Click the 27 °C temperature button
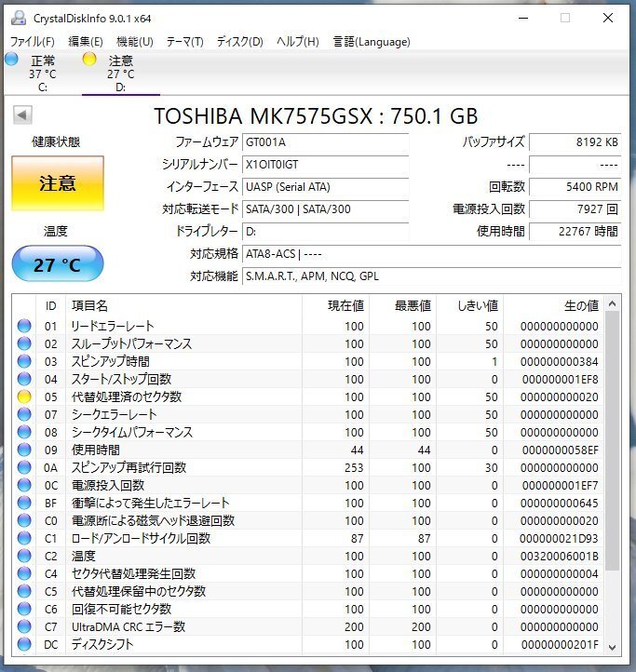This screenshot has height=672, width=636. coord(58,264)
